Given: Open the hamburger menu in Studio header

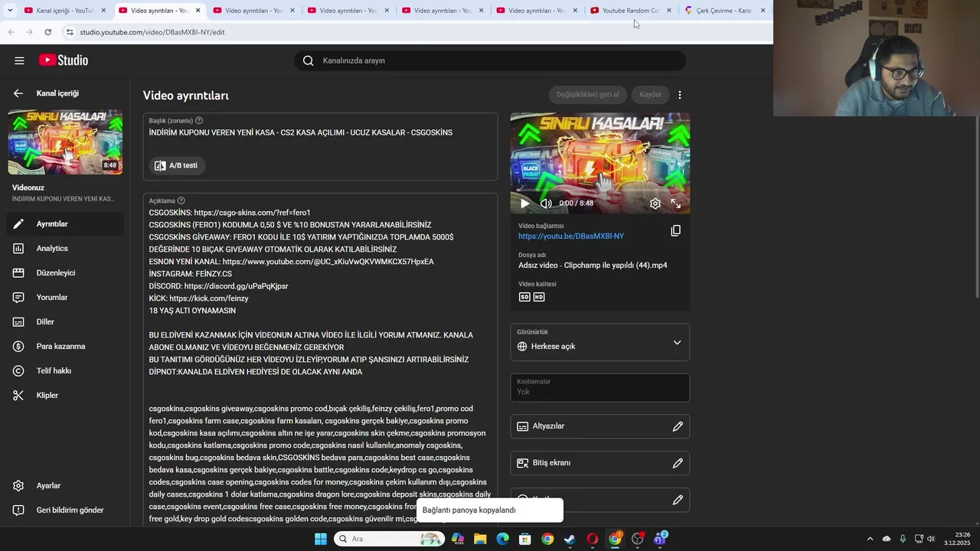Looking at the screenshot, I should pyautogui.click(x=19, y=60).
